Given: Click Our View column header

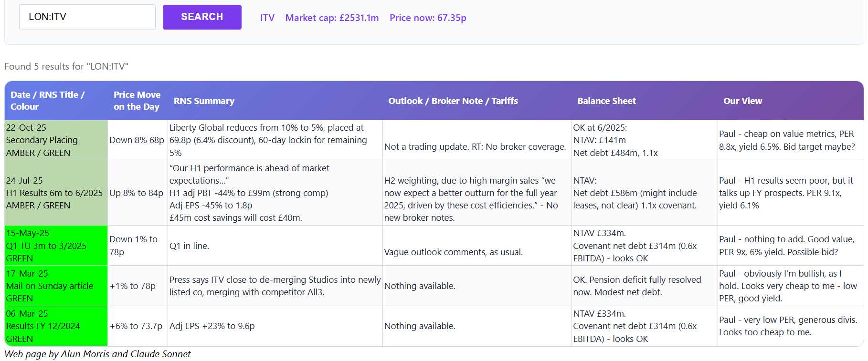Looking at the screenshot, I should coord(742,101).
